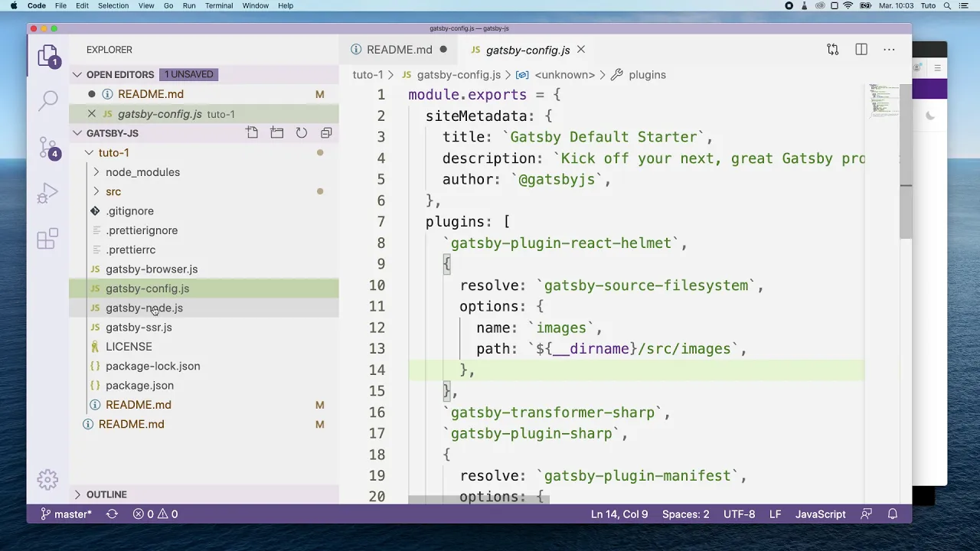Refresh the explorer with the refresh icon

302,133
